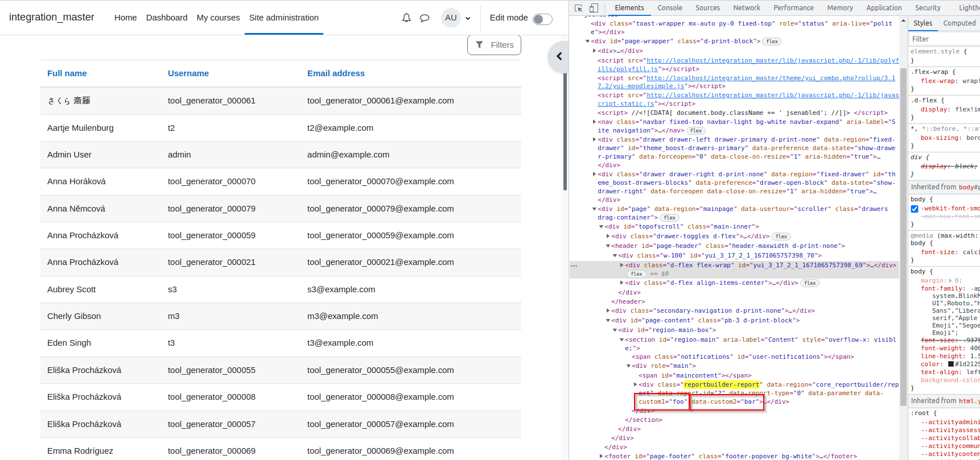Click the Emma Rodríguez name cell
The height and width of the screenshot is (460, 980).
pos(80,451)
